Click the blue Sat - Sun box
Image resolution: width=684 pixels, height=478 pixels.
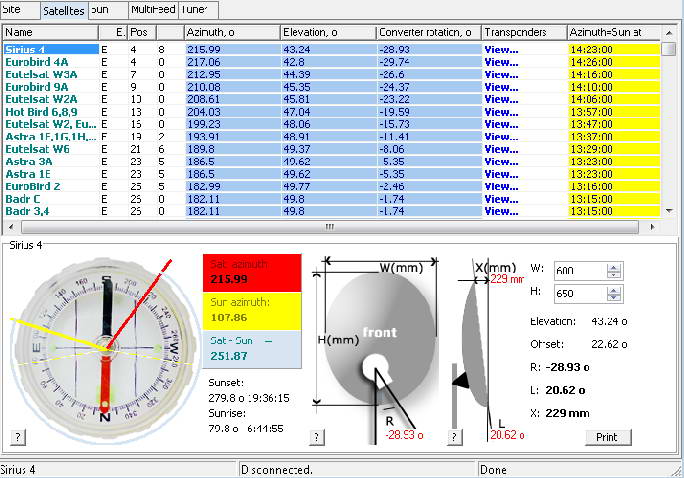252,349
